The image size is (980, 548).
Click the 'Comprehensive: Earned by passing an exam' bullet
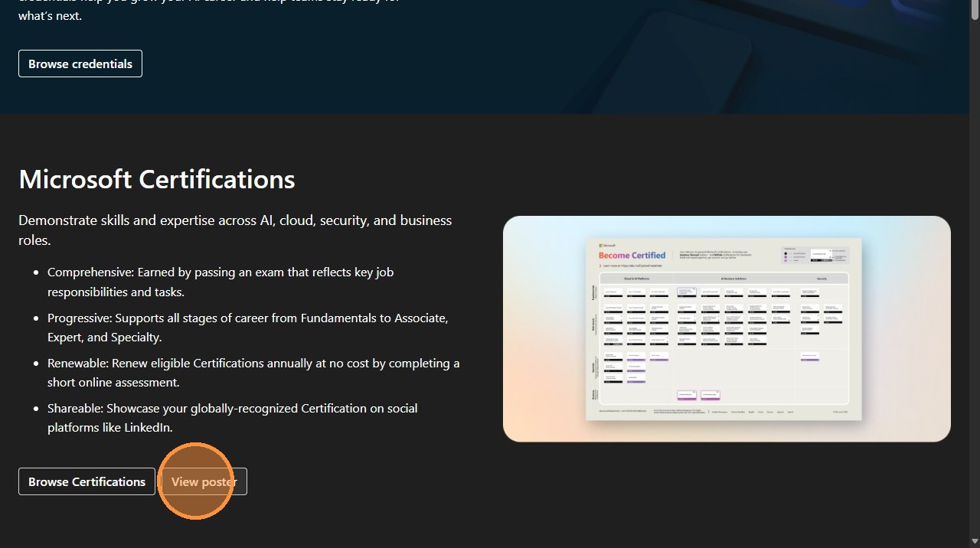pos(220,282)
